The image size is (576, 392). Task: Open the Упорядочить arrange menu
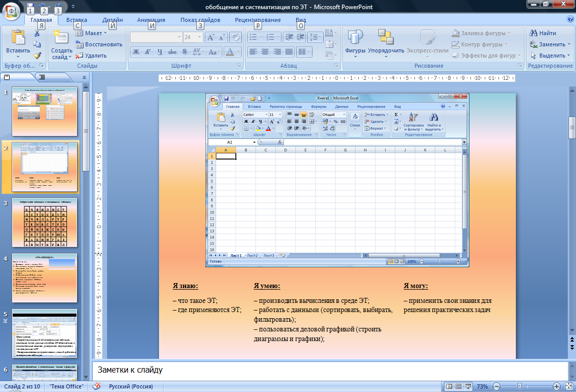click(386, 43)
